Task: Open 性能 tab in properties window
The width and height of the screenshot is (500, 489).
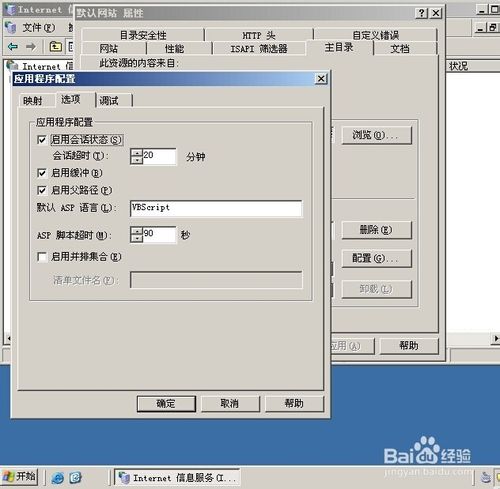Action: [179, 49]
